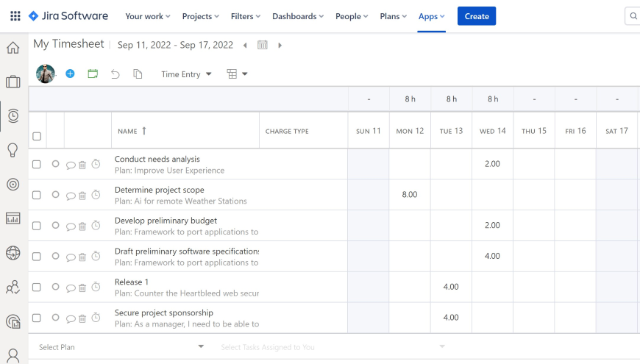Image resolution: width=640 pixels, height=364 pixels.
Task: Open the Dashboards menu
Action: (298, 16)
